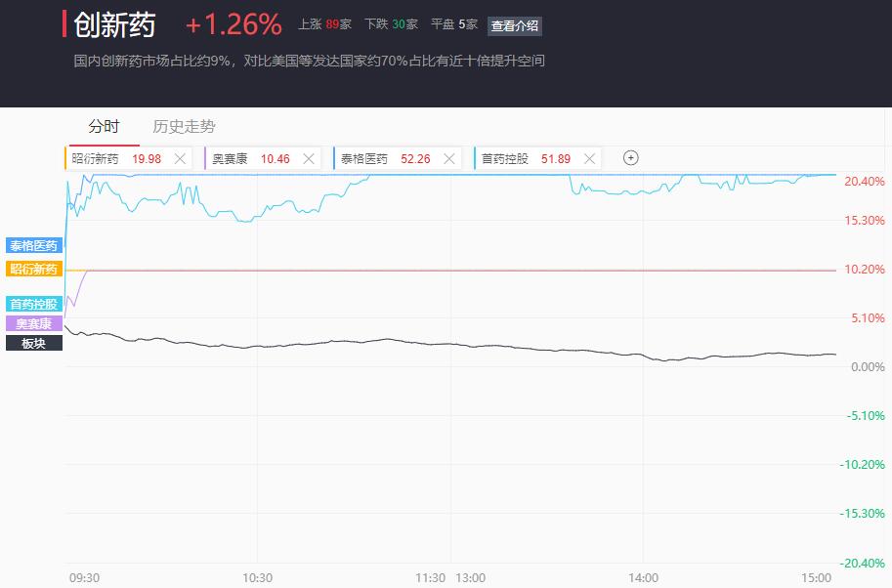Select the 奥赛康 10.46 stock chip

263,158
